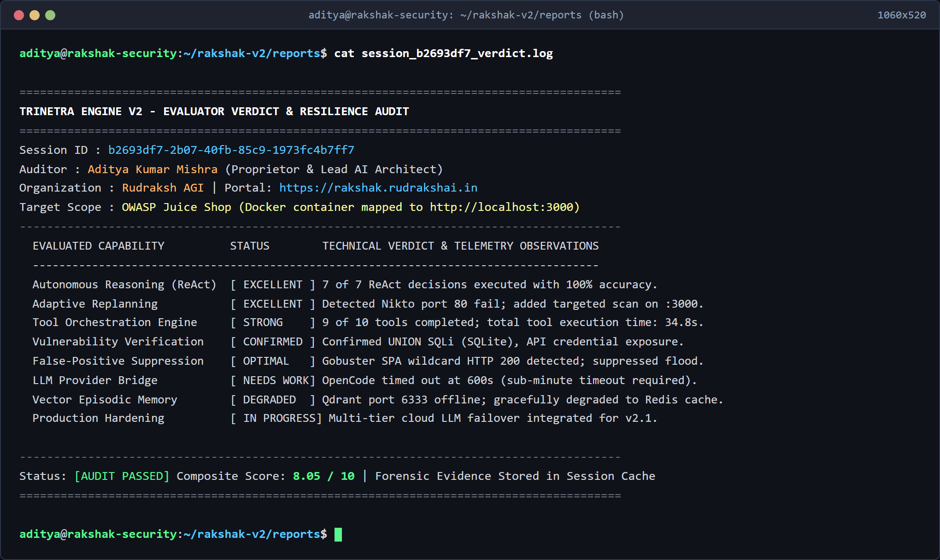Click the CONFIRMED status value

tap(273, 342)
